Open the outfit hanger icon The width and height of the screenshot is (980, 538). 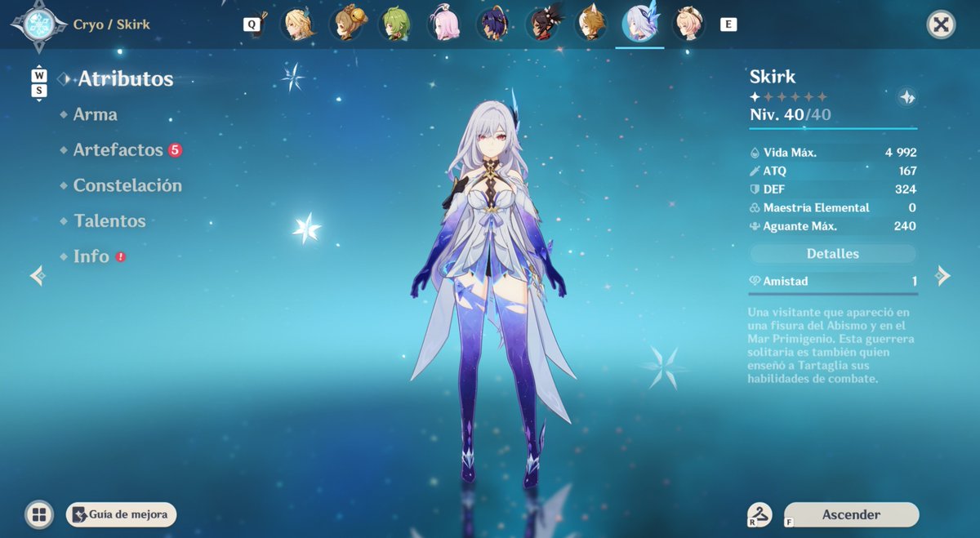[x=760, y=513]
